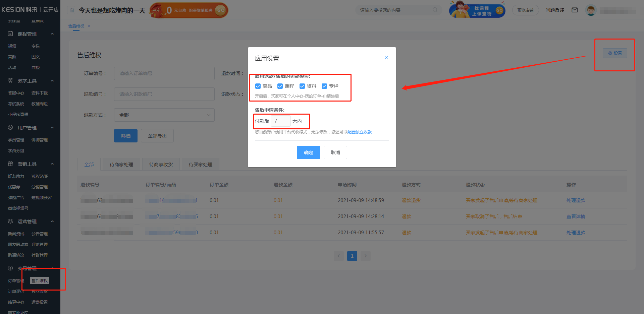Disable the 专栏 module checkbox
This screenshot has height=314, width=644.
(324, 86)
